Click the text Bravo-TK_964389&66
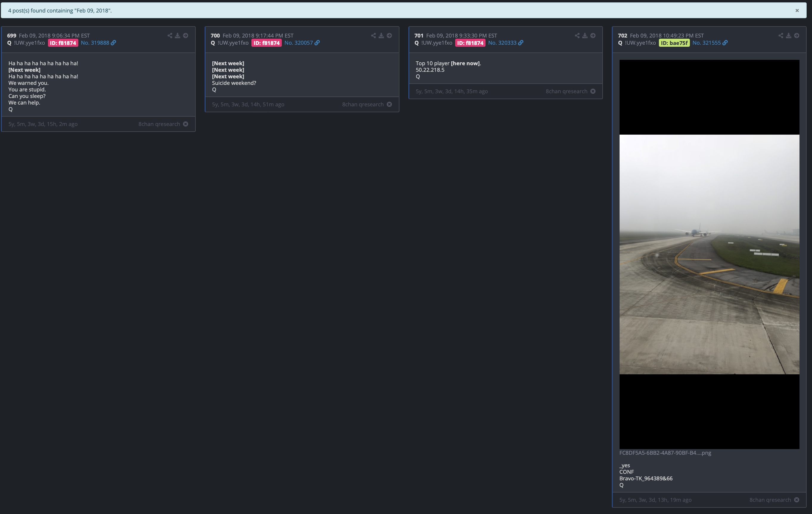This screenshot has height=514, width=812. coord(646,478)
